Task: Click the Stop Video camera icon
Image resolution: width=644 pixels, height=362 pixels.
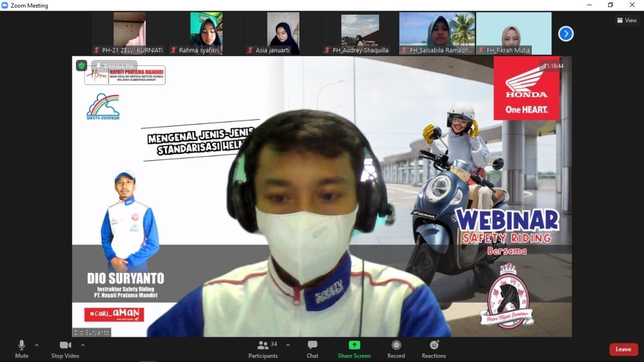Action: pos(65,345)
